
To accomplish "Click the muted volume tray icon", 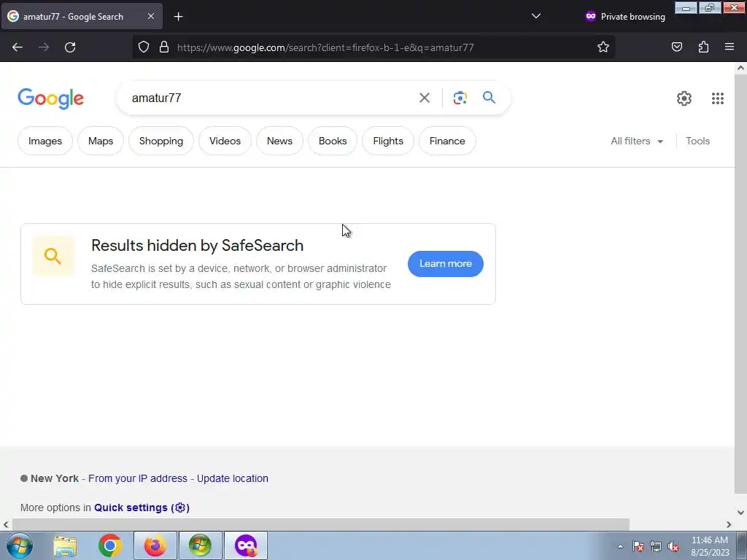I will coord(673,546).
